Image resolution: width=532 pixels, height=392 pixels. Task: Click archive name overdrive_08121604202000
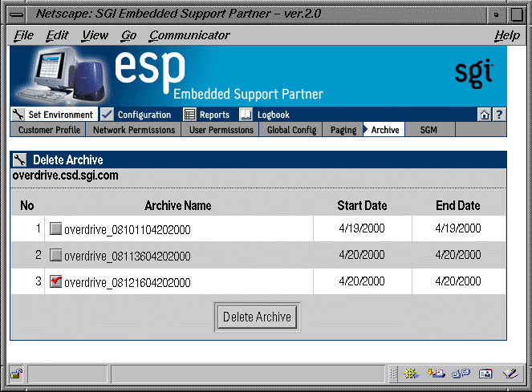coord(128,282)
